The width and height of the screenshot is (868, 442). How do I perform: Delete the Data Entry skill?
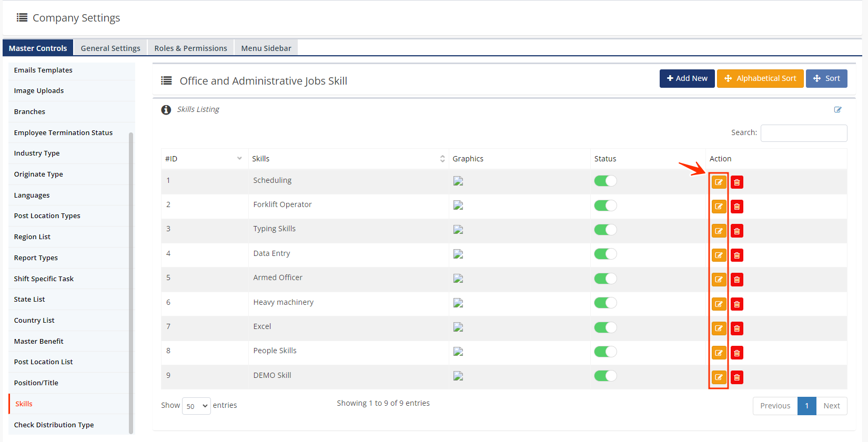736,255
